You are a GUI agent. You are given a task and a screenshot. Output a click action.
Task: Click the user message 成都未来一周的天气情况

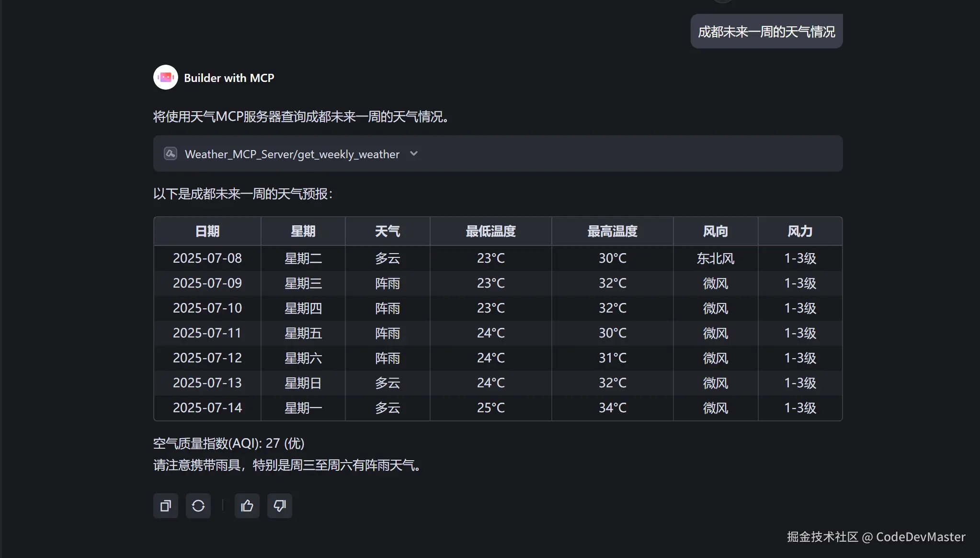766,31
